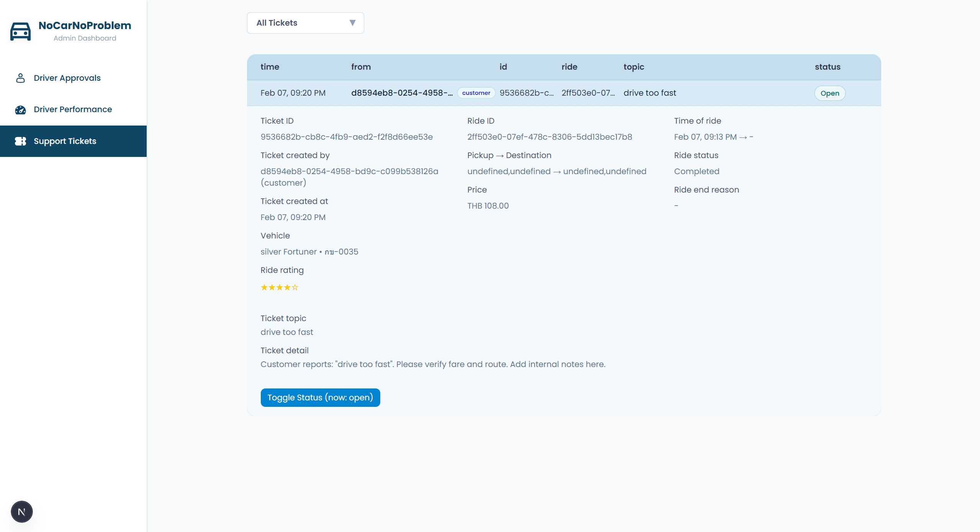This screenshot has height=532, width=980.
Task: Open Driver Performance section
Action: (73, 109)
